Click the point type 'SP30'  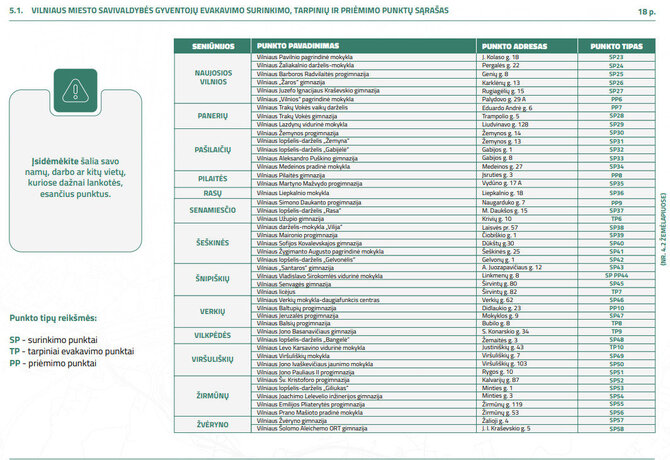(616, 133)
